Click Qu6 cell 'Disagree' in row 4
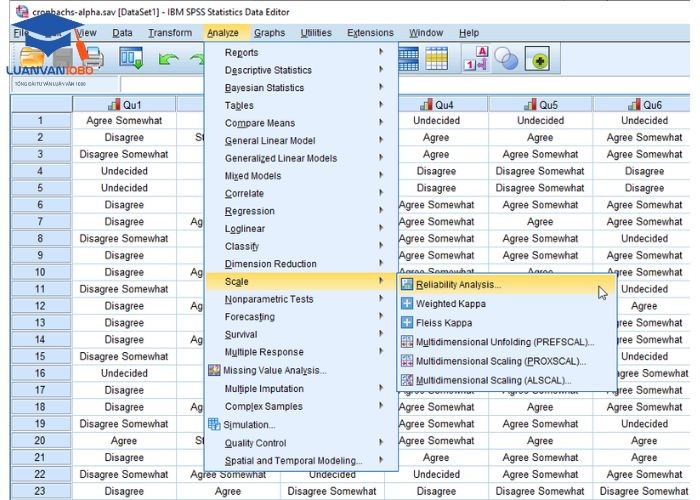This screenshot has height=500, width=700. click(x=644, y=171)
